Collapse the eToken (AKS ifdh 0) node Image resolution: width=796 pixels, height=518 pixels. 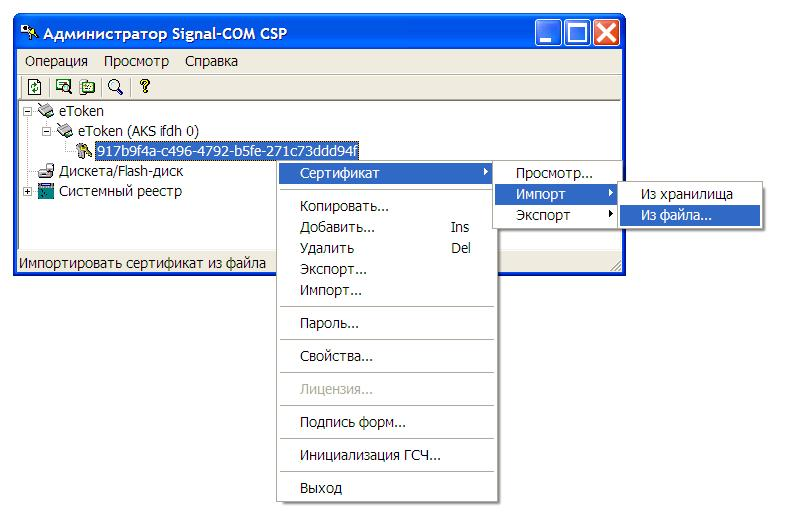pyautogui.click(x=46, y=131)
